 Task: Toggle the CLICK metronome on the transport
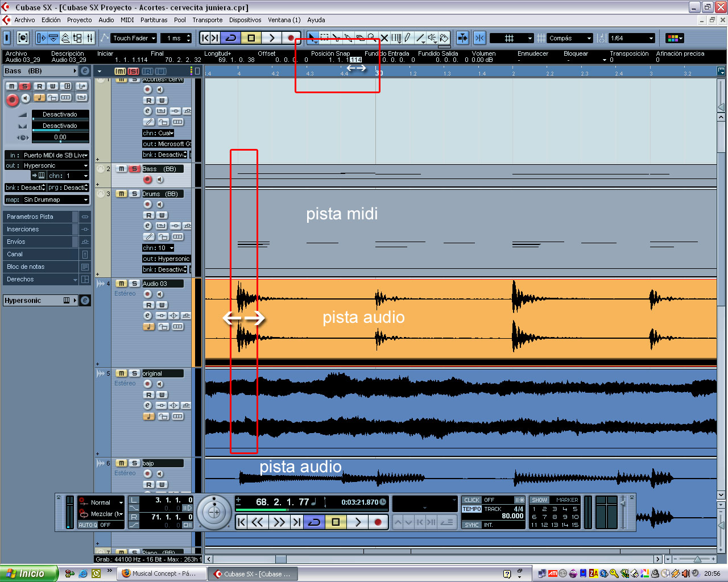[x=472, y=500]
